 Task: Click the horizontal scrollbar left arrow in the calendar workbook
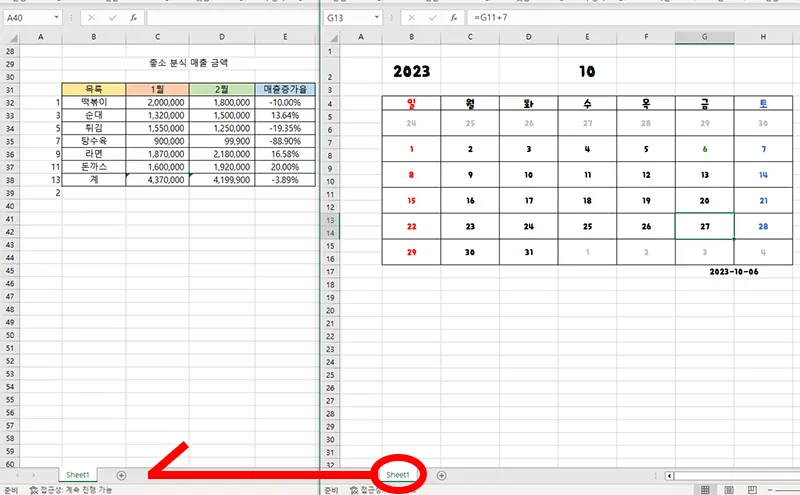669,476
